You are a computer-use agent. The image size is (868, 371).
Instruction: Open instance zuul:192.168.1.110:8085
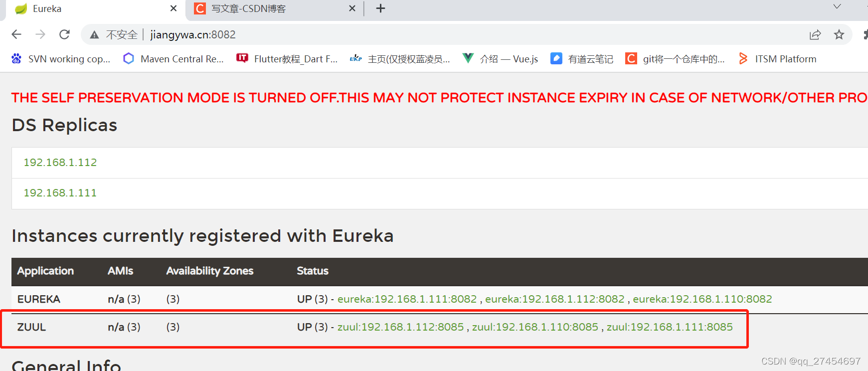[535, 327]
